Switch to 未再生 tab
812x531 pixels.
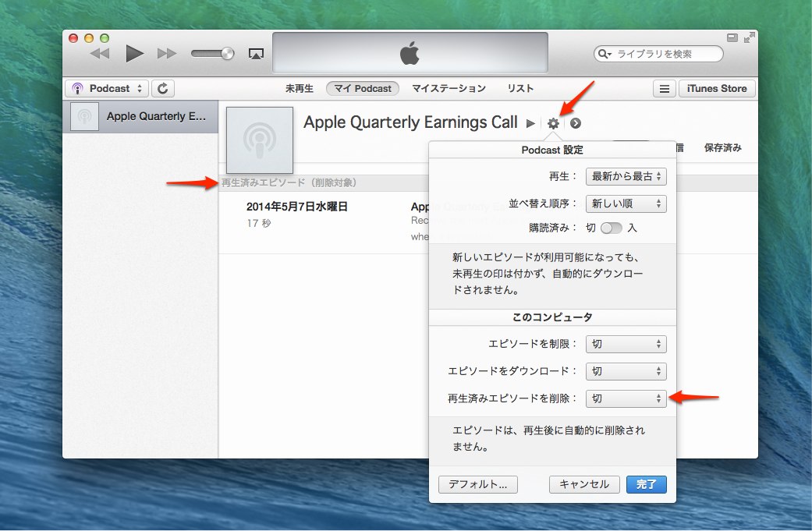300,89
